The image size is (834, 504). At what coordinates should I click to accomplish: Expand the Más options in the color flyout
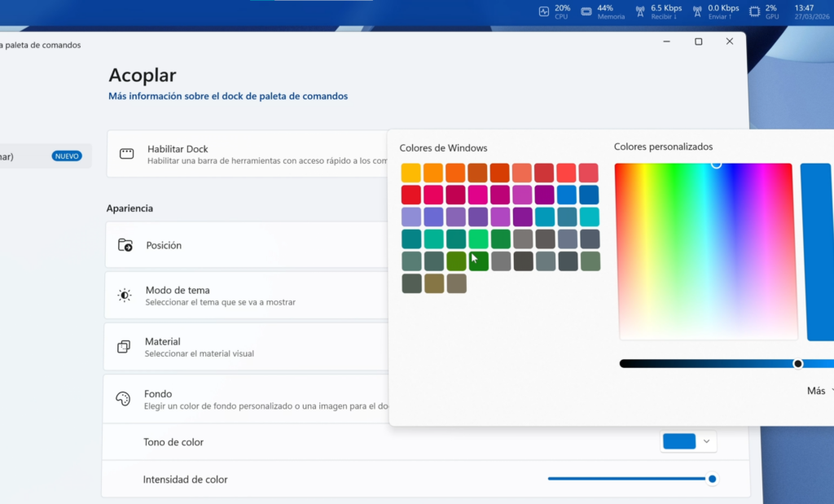(x=818, y=390)
